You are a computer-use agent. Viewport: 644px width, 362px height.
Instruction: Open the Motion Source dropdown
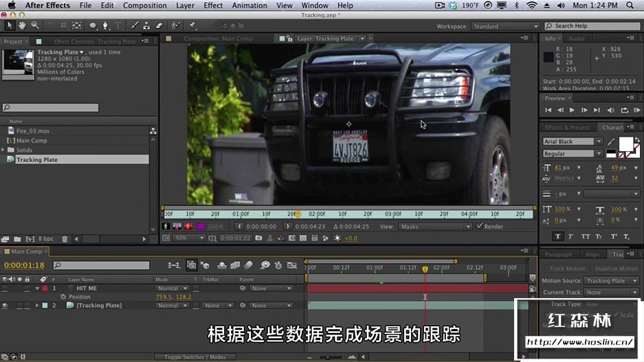click(x=611, y=281)
